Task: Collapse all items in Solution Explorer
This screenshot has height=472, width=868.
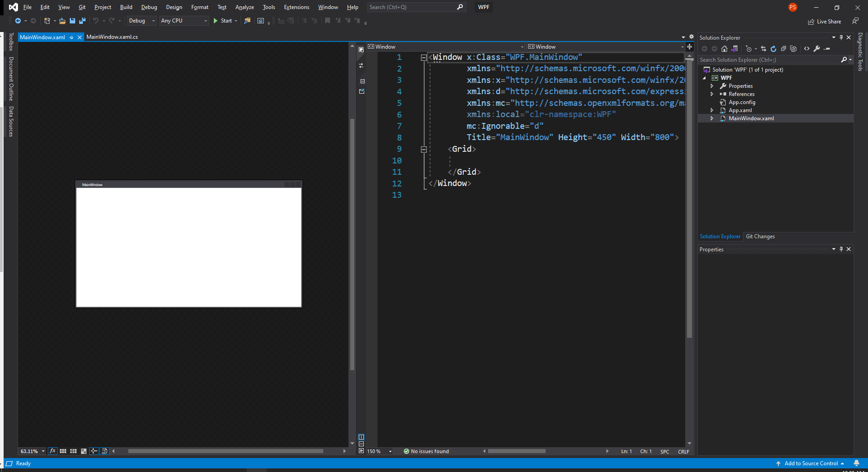Action: [783, 49]
